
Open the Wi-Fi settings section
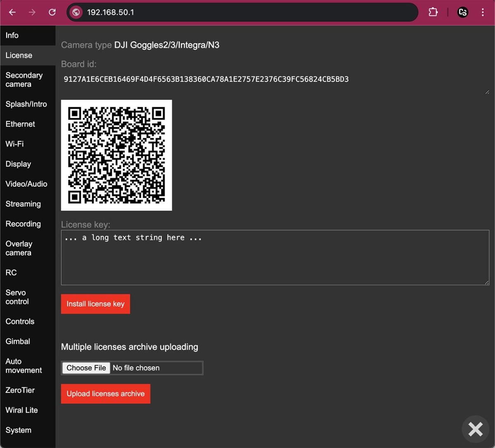[14, 144]
